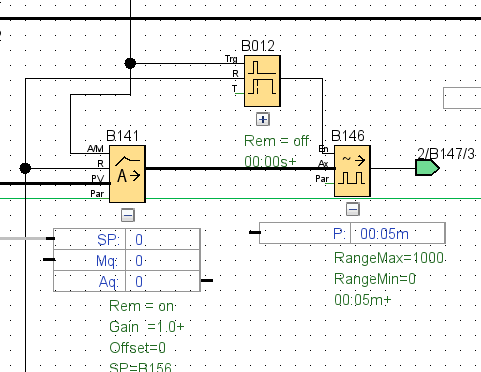Collapse B141 parameter box with minus
Viewport: 481px width, 372px height.
(128, 215)
